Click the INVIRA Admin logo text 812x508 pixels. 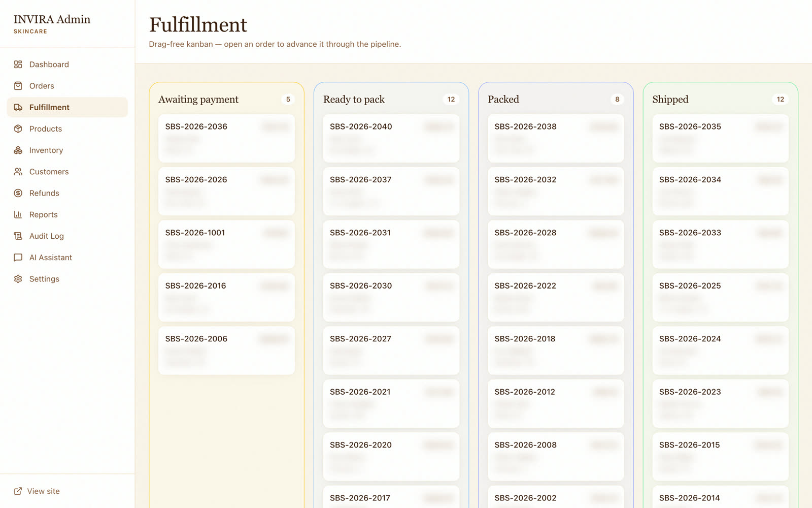[52, 19]
